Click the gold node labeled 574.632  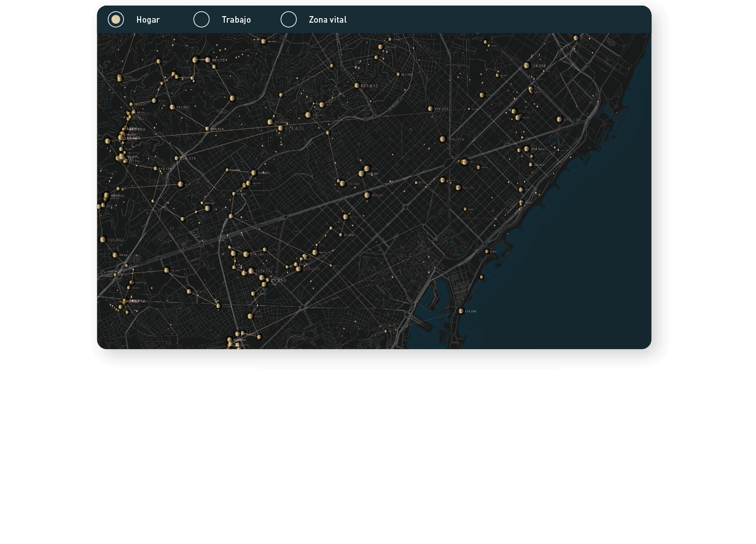coord(281,128)
